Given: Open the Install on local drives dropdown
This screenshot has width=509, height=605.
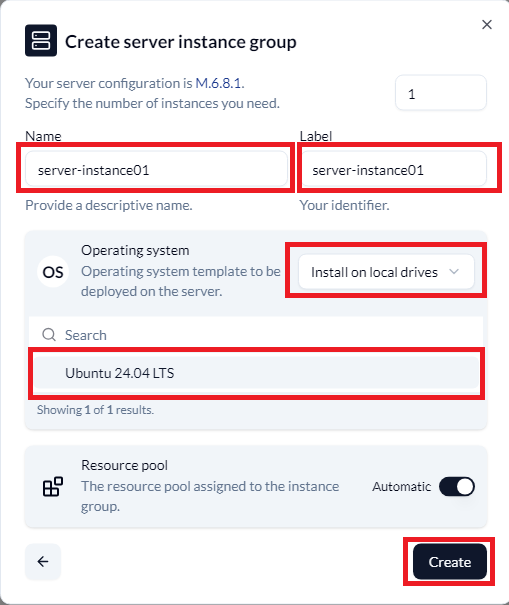Looking at the screenshot, I should (386, 271).
